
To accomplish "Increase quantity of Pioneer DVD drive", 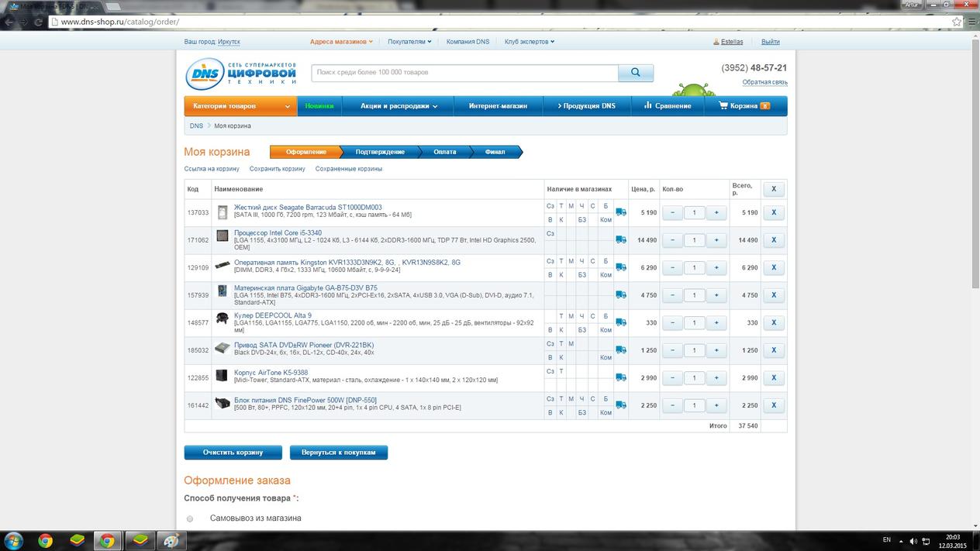I will pyautogui.click(x=716, y=350).
